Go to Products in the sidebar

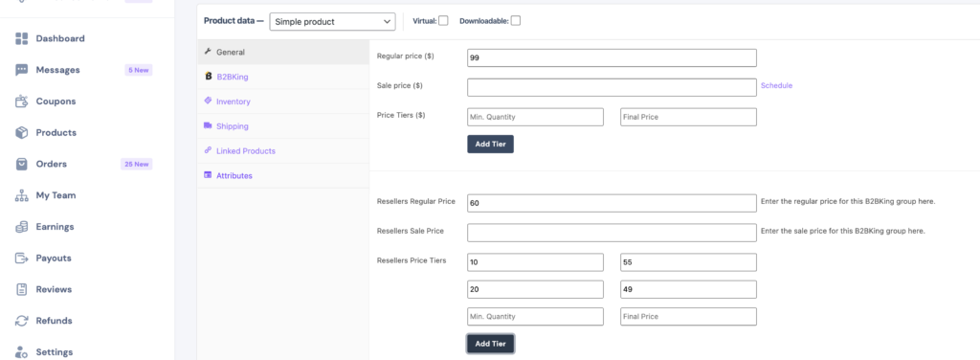(x=56, y=132)
